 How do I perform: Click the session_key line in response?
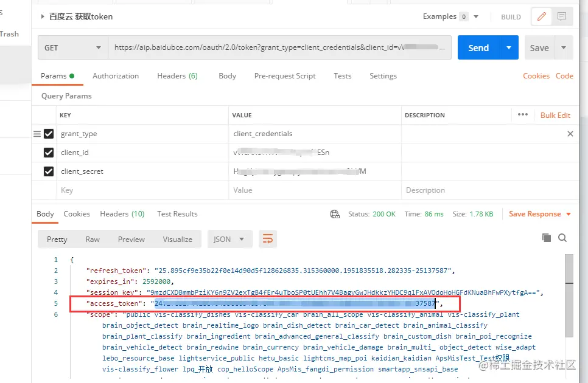tap(315, 292)
